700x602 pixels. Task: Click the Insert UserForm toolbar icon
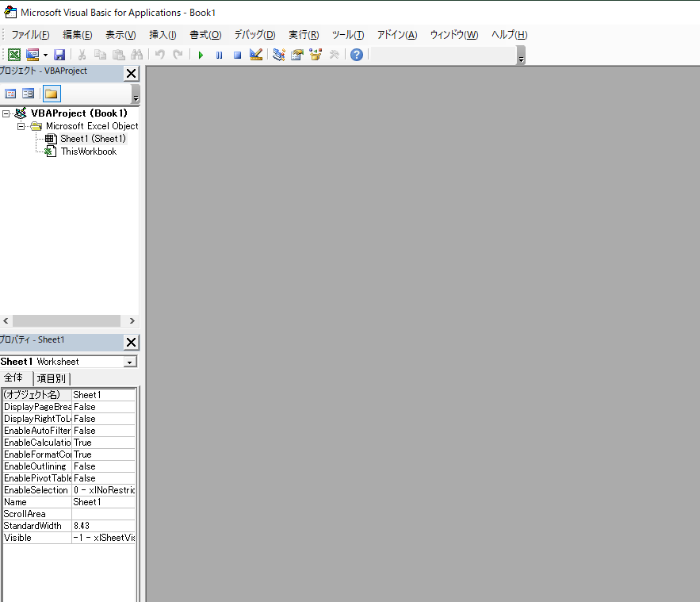coord(33,55)
